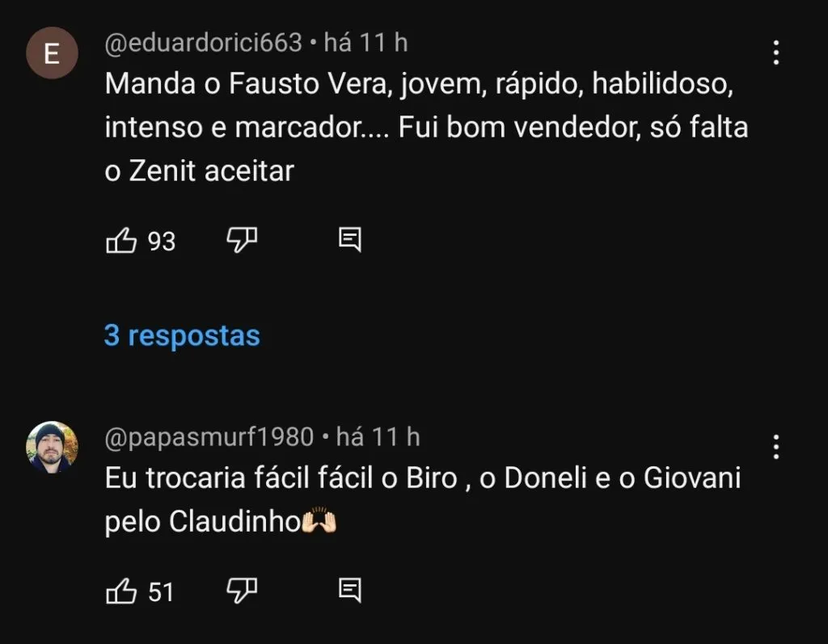Like @papasmurf1980's comment
828x644 pixels.
[x=121, y=591]
